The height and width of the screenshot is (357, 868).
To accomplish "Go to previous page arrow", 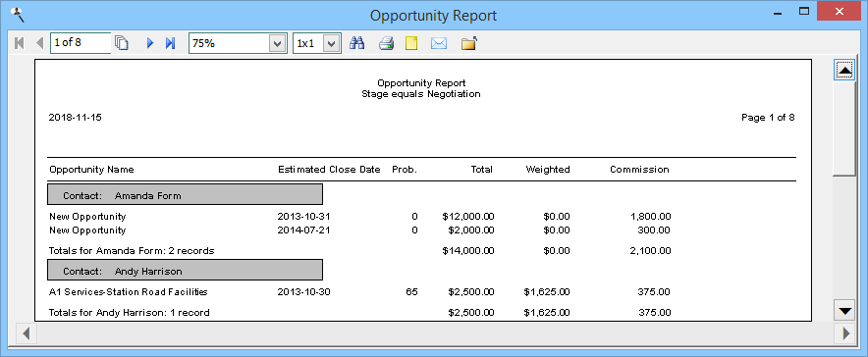I will [x=39, y=43].
